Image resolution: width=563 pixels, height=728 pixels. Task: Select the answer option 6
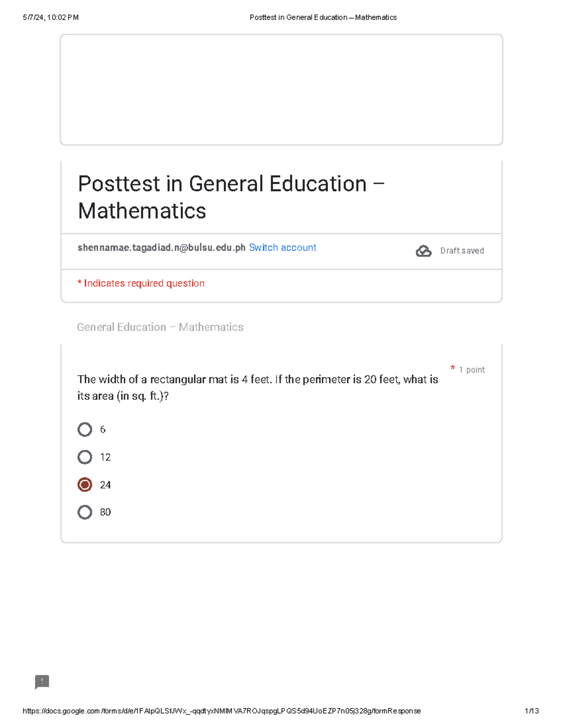[102, 429]
